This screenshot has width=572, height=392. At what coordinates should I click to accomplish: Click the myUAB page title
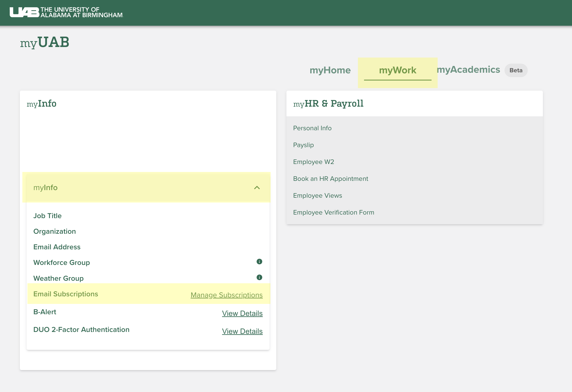pos(45,42)
